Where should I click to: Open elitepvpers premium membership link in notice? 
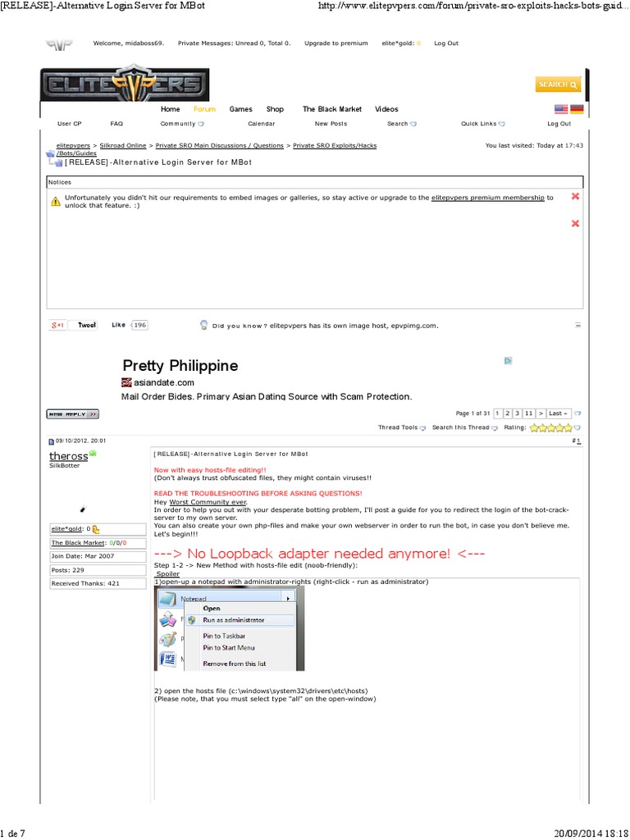488,198
